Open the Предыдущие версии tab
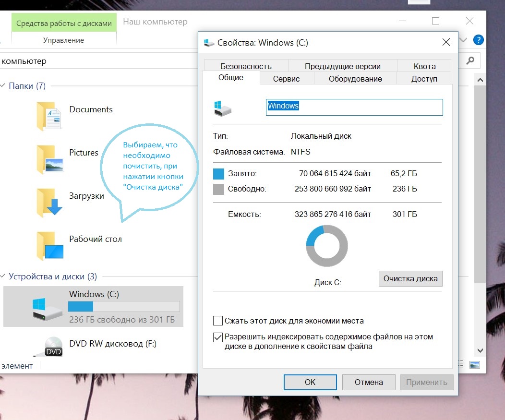 [343, 66]
